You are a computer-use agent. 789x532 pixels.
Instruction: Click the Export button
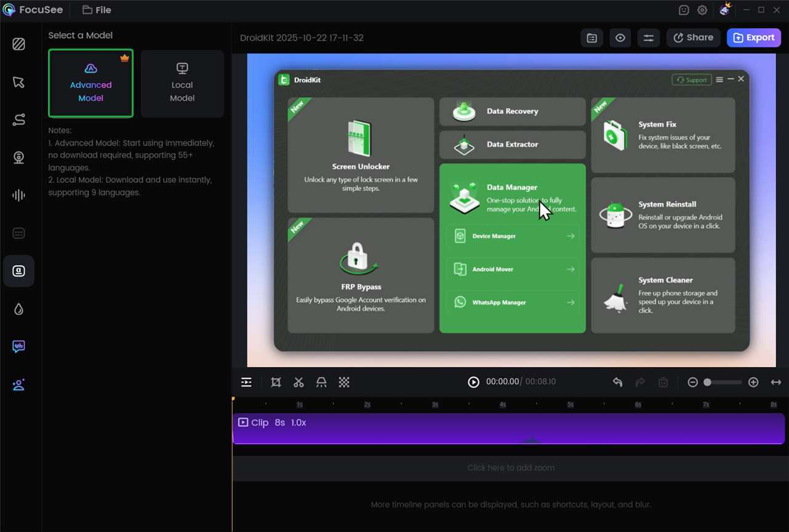coord(754,38)
